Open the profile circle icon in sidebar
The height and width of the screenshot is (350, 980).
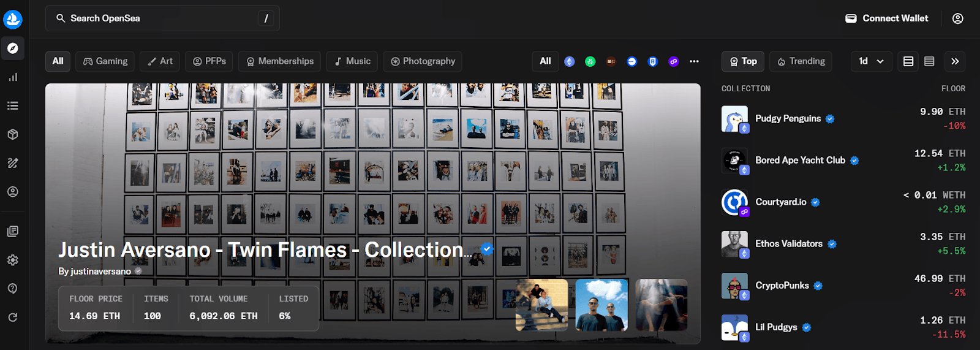point(13,192)
